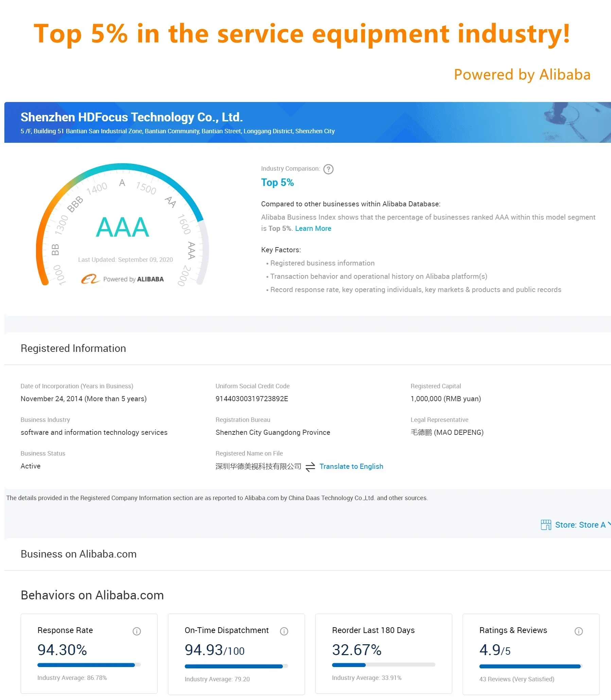The height and width of the screenshot is (700, 611).
Task: Click the Translate to English link
Action: click(351, 466)
